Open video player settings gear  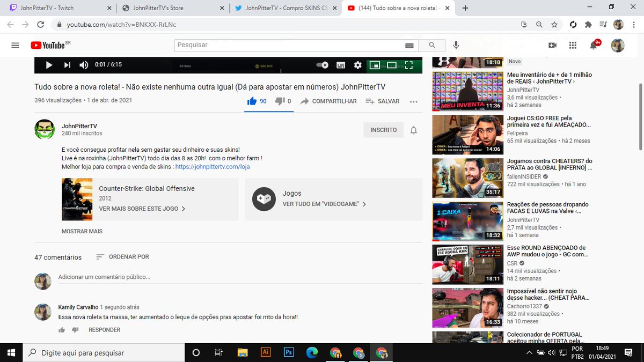(x=357, y=65)
